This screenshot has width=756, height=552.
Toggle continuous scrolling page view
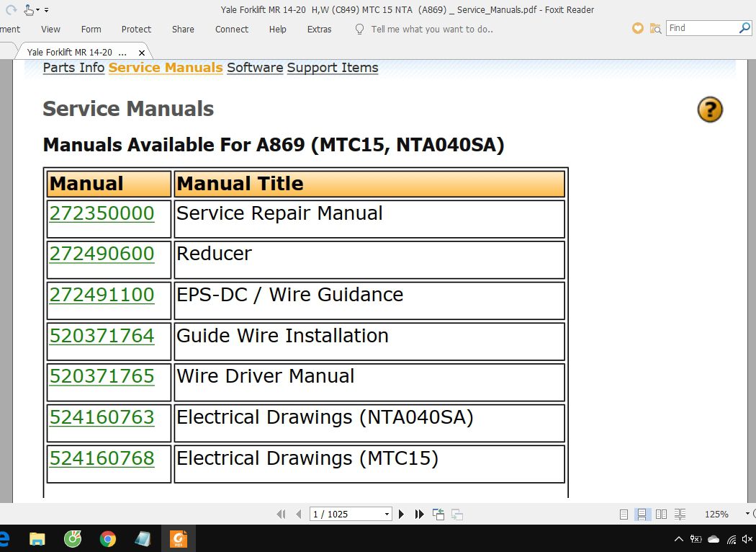pyautogui.click(x=642, y=514)
